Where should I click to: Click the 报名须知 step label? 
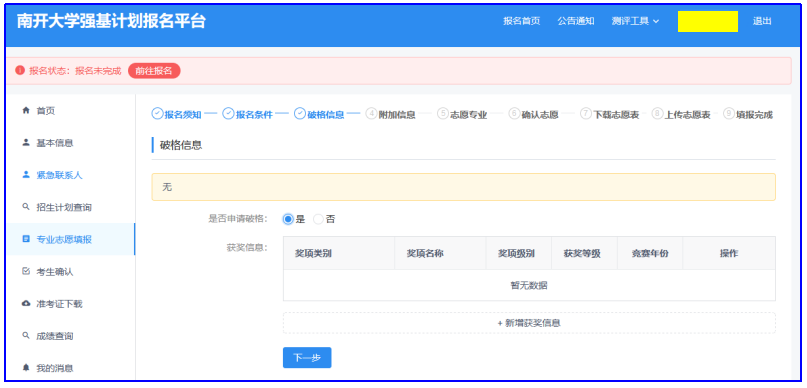(183, 115)
